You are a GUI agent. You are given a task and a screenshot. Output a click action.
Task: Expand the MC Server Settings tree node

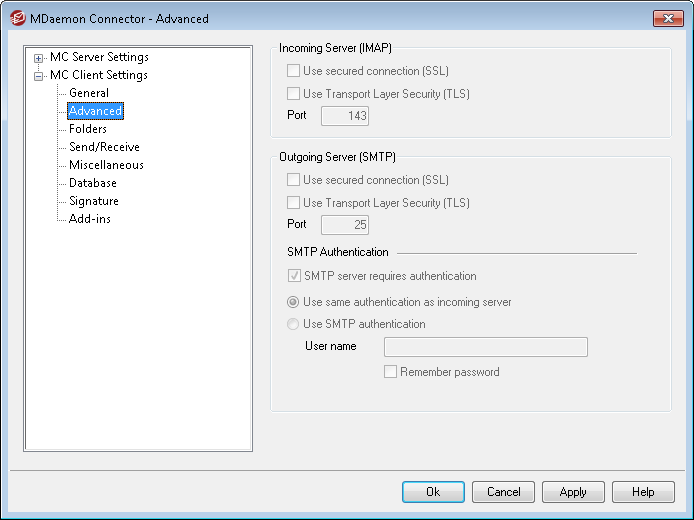(x=39, y=58)
